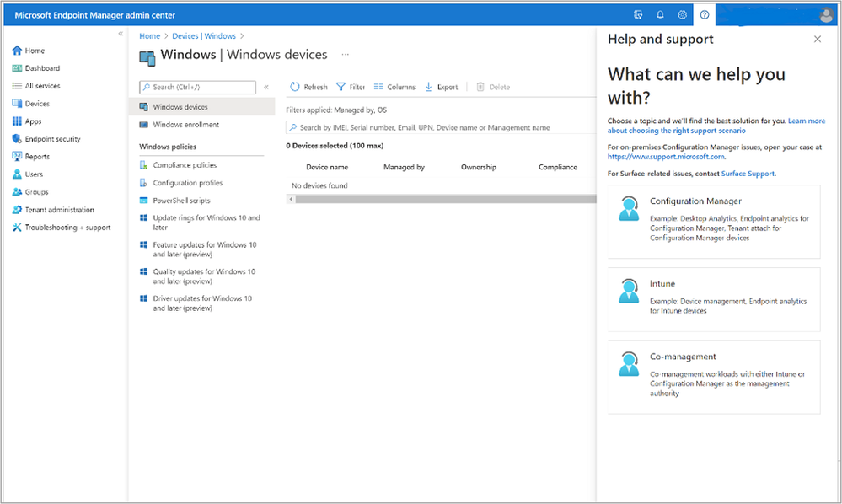
Task: Click the scrollbar left arrow
Action: pos(291,199)
